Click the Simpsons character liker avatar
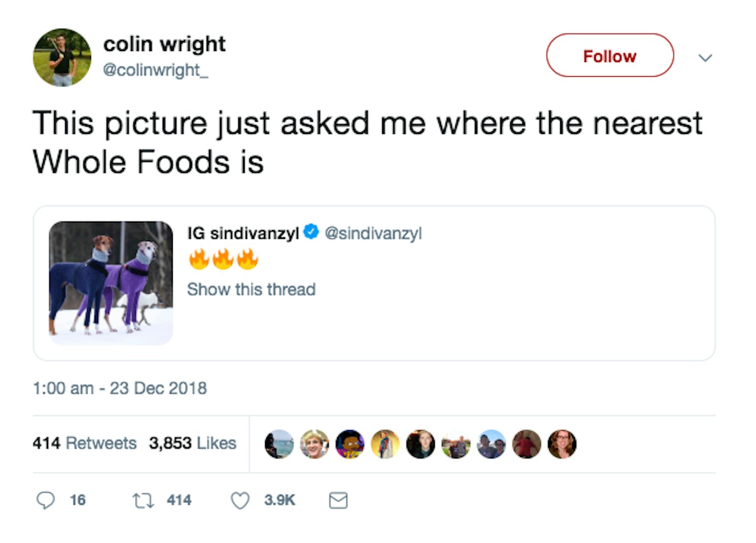This screenshot has height=543, width=756. tap(350, 444)
